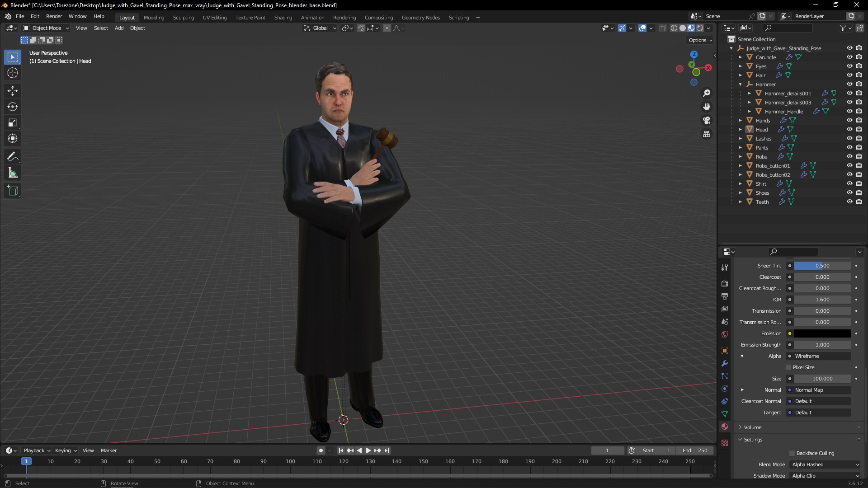Viewport: 868px width, 488px height.
Task: Switch perspective/orthographic grid icon
Action: click(707, 134)
